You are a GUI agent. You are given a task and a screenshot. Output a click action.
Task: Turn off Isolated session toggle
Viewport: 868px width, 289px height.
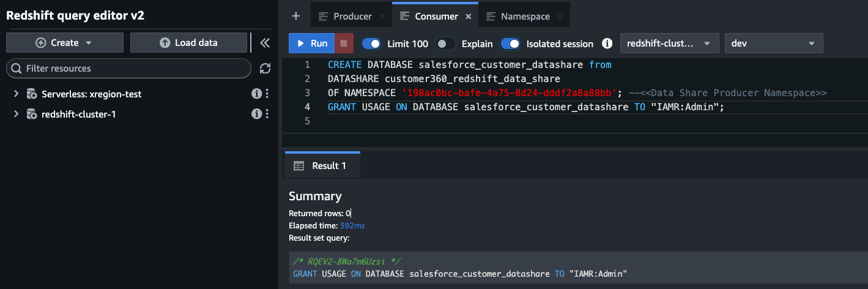pyautogui.click(x=510, y=43)
